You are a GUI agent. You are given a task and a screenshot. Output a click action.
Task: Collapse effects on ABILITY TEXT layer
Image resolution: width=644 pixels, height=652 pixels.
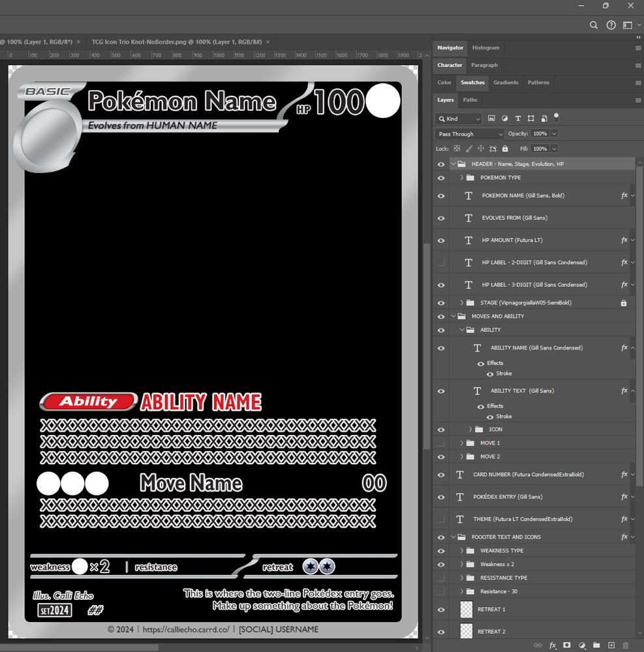[632, 391]
